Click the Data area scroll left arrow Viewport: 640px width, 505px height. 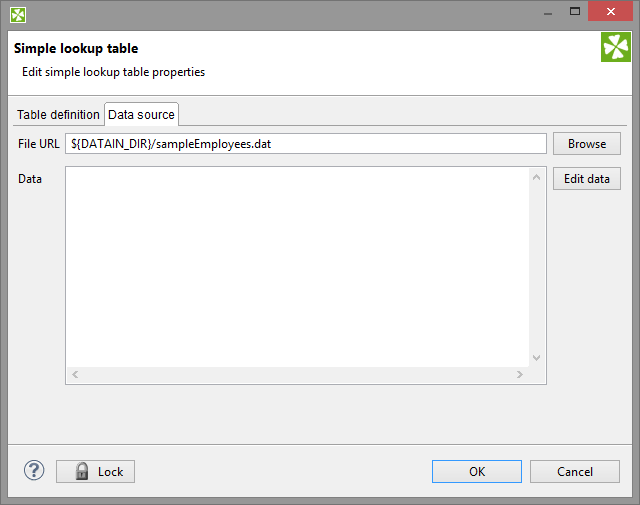(75, 375)
